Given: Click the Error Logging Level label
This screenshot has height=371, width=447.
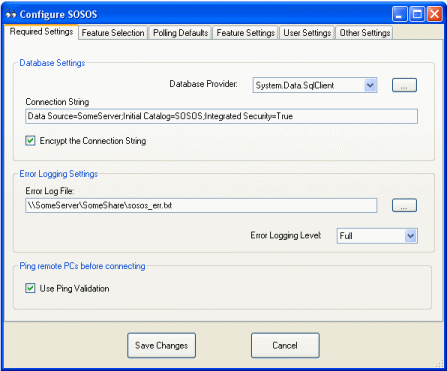Looking at the screenshot, I should point(286,236).
